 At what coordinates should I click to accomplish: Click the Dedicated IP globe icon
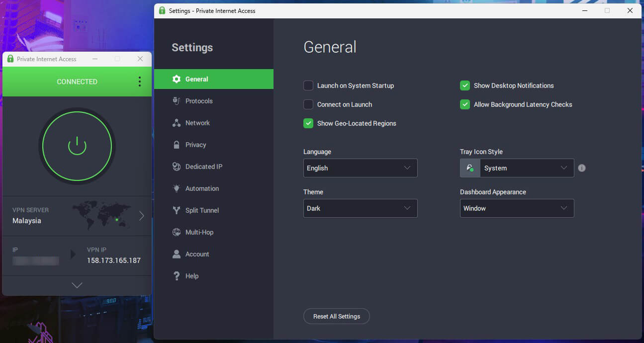pos(177,167)
